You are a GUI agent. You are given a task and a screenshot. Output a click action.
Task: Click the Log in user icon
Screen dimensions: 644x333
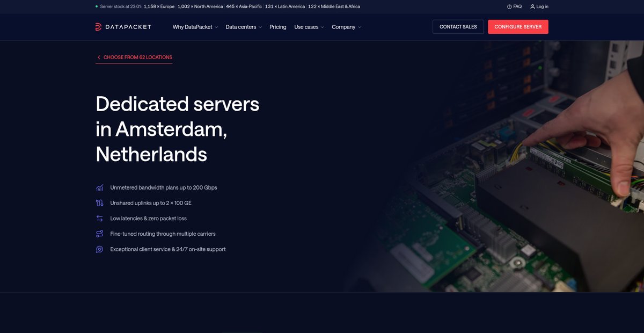click(x=532, y=6)
